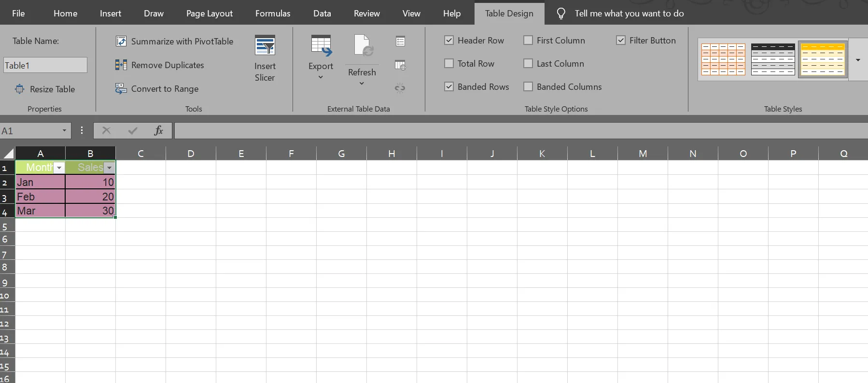Open the Name Box dropdown arrow
The image size is (868, 383).
click(x=64, y=130)
